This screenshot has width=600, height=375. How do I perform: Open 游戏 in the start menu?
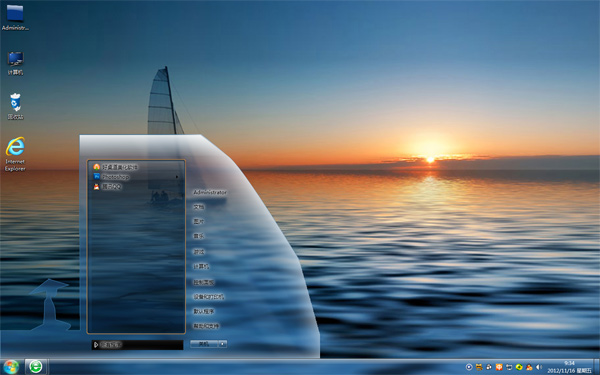pyautogui.click(x=199, y=252)
